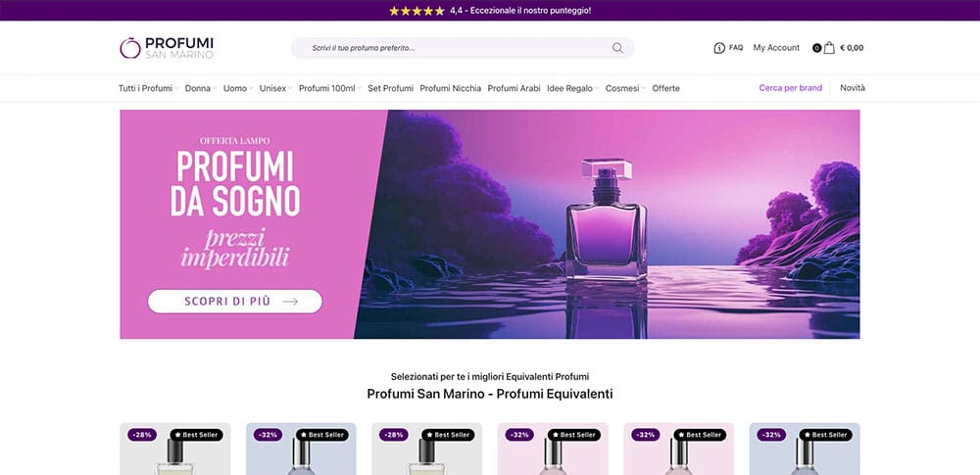Open the Set Profumi menu item

(x=391, y=88)
